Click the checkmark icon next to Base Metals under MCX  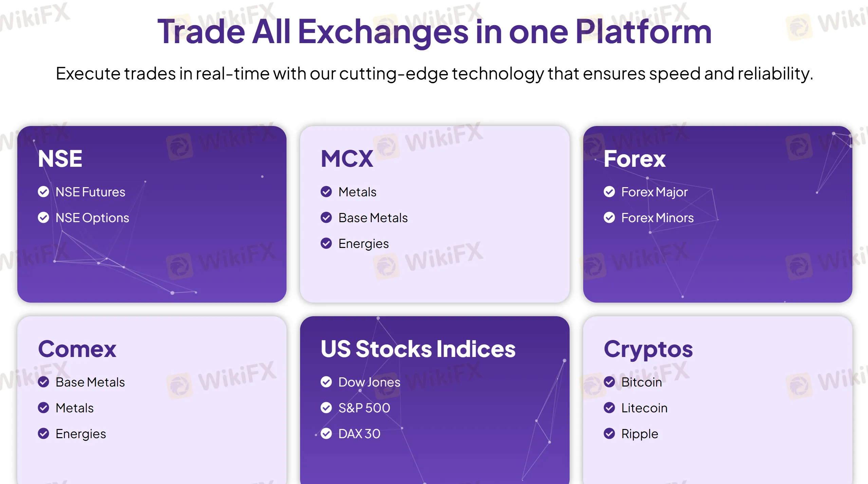(x=326, y=218)
